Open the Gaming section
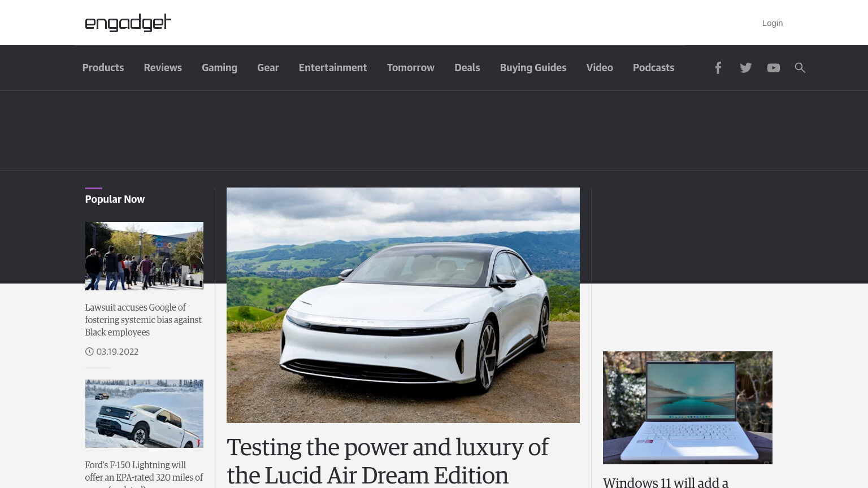868x488 pixels. [219, 68]
